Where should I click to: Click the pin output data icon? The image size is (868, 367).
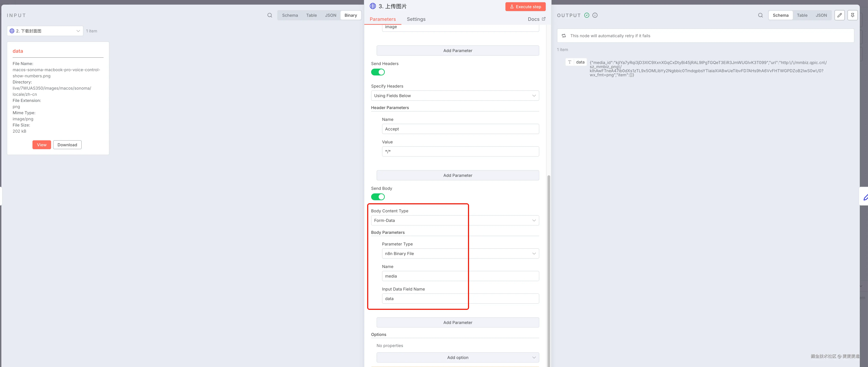click(852, 15)
